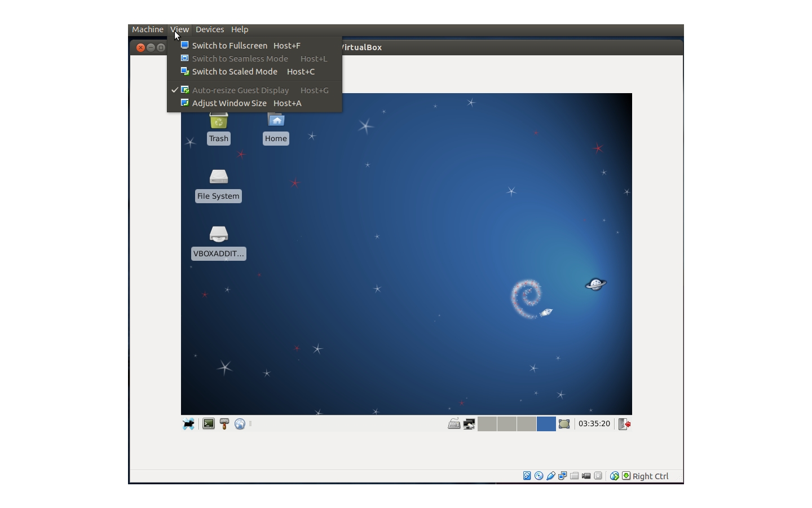The height and width of the screenshot is (508, 812).
Task: Click the USB devices status icon
Action: [551, 476]
